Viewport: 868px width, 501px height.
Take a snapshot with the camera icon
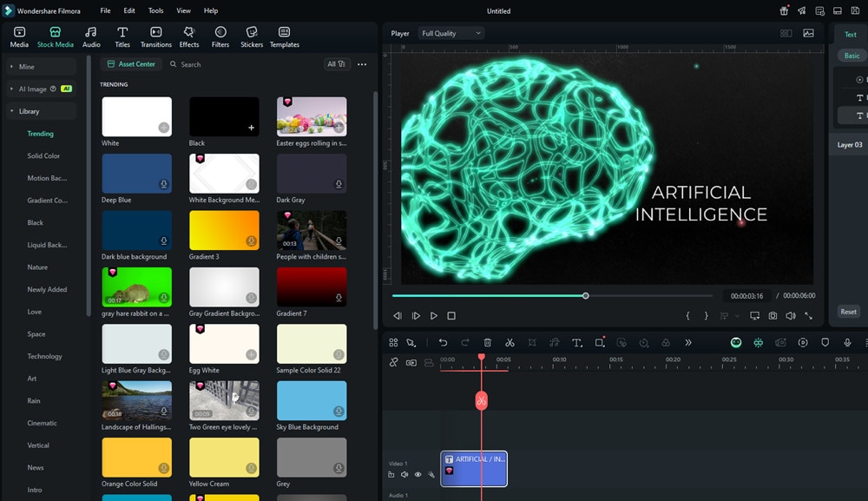[x=773, y=316]
